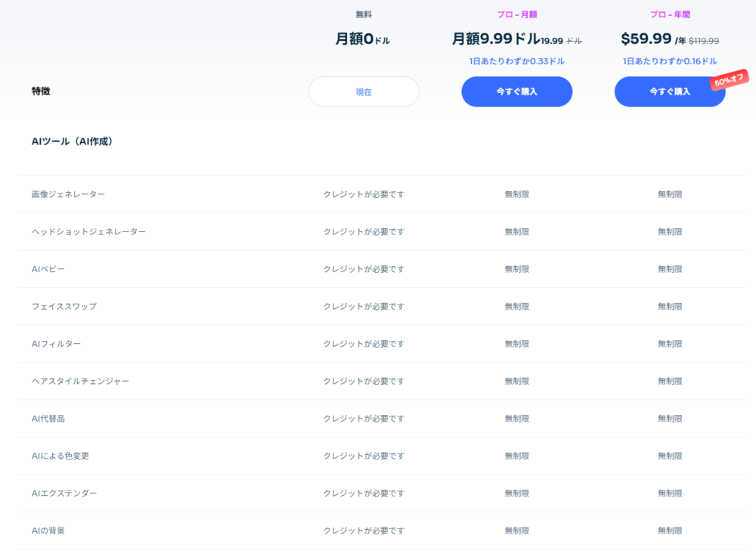Click yearly-plan 無制限 in ヘッドショットジェネレーター row
This screenshot has height=557, width=756.
point(670,232)
